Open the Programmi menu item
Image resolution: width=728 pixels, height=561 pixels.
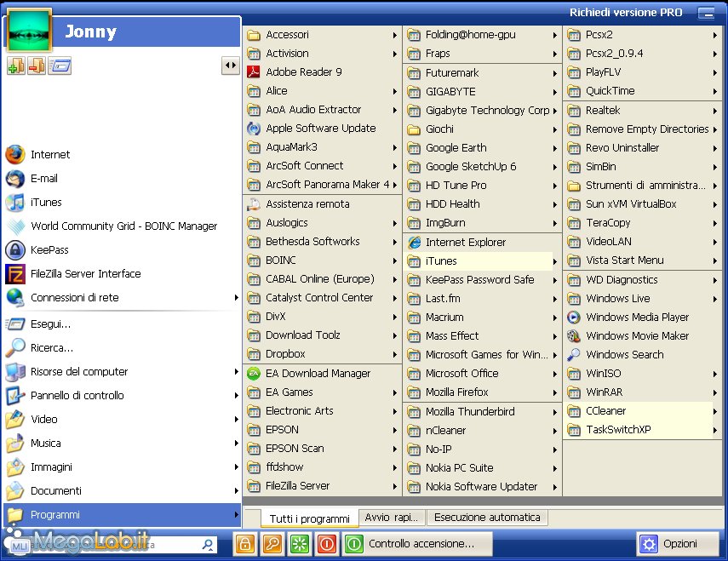[x=123, y=514]
